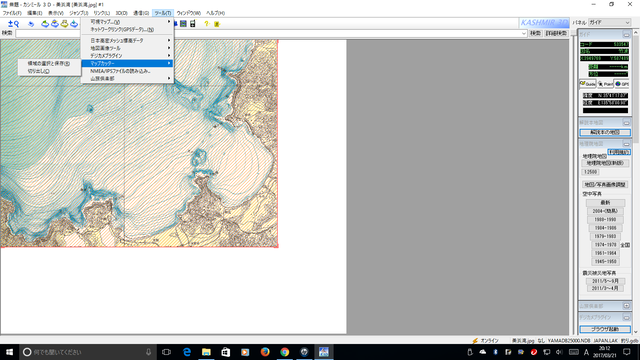Open the Action Center notification icon
Screen dimensions: 640x360
tap(627, 352)
